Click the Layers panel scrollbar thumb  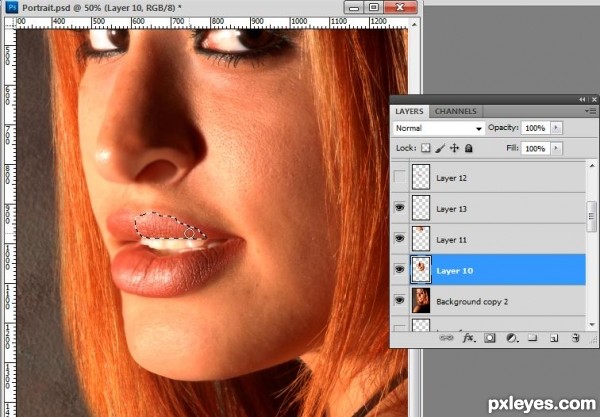tap(592, 216)
